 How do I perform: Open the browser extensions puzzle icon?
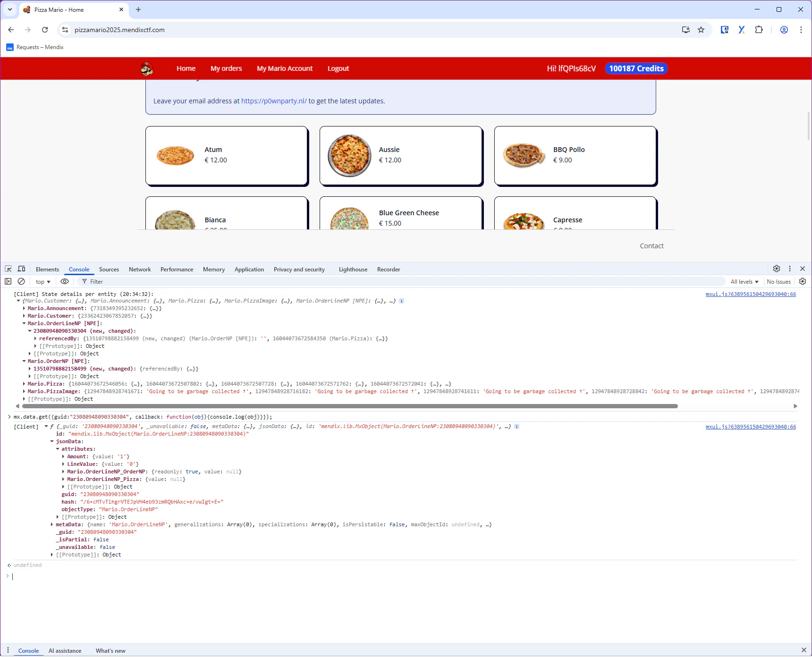click(759, 30)
